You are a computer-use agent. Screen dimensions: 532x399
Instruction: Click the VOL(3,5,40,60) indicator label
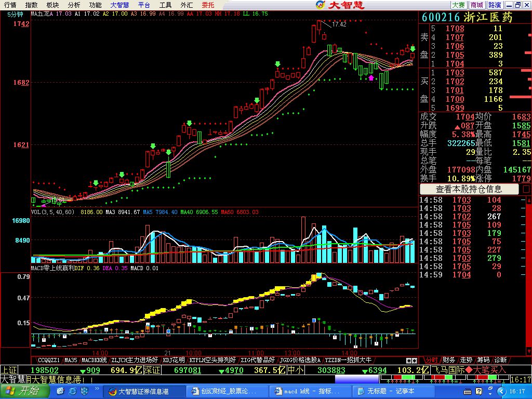[x=52, y=212]
